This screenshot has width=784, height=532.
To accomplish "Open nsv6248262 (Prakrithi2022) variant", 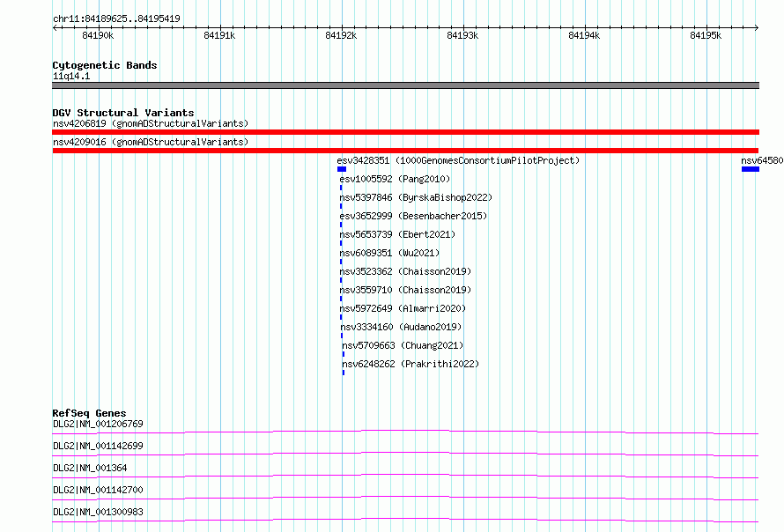I will click(x=410, y=364).
